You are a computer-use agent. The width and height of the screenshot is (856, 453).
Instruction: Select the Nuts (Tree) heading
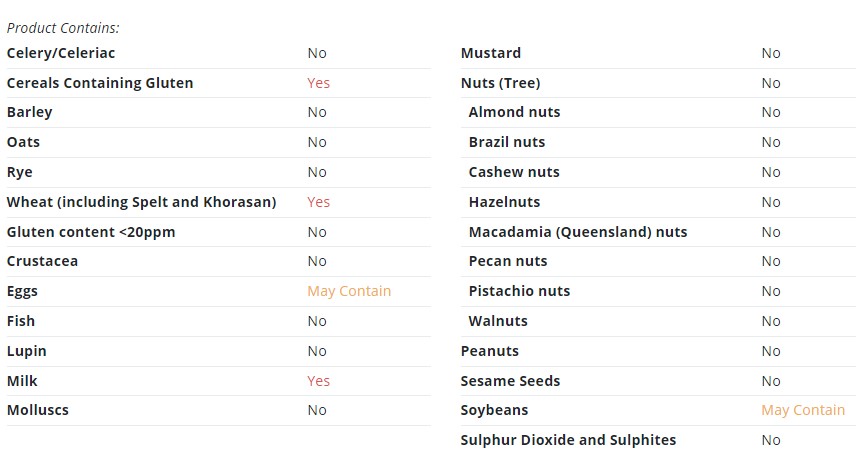[500, 83]
